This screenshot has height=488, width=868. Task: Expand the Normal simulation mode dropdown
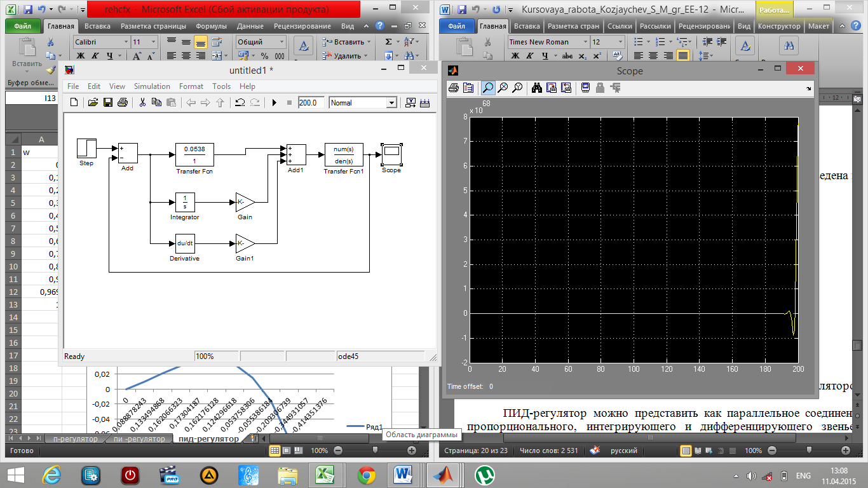(391, 103)
